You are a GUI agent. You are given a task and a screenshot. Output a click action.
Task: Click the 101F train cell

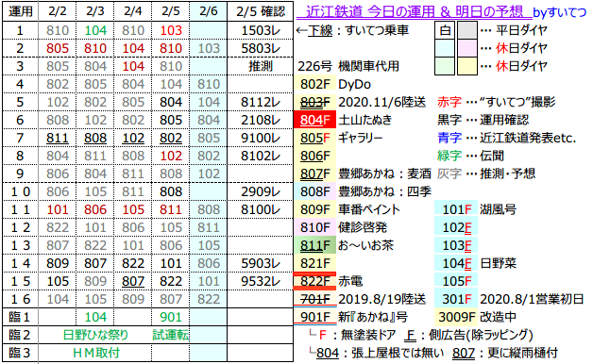[x=456, y=209]
